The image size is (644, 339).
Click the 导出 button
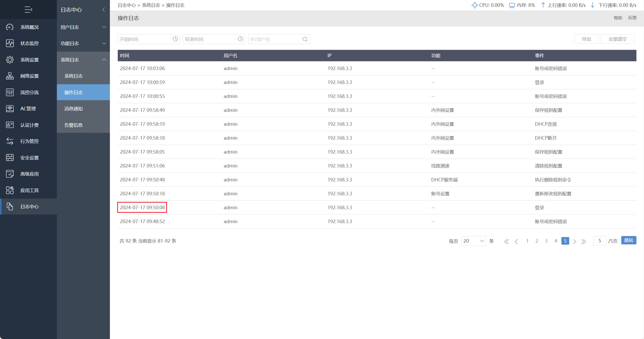(586, 39)
